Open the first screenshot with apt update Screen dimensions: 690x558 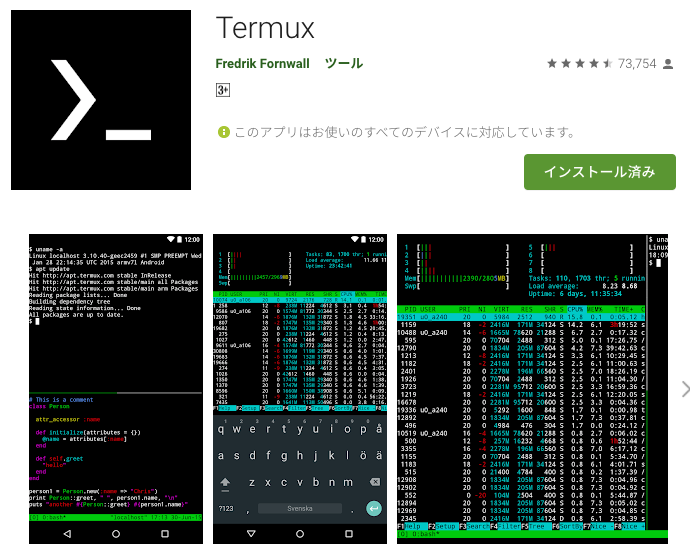pos(116,389)
